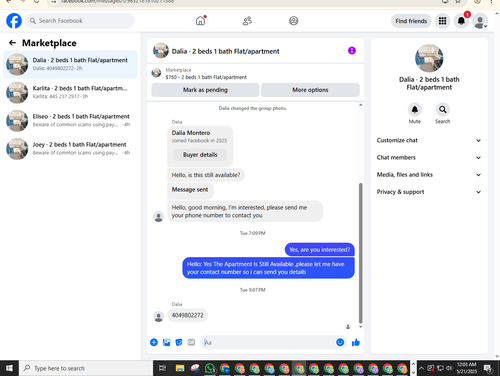This screenshot has height=376, width=500.
Task: Go back with the Marketplace arrow
Action: 12,43
